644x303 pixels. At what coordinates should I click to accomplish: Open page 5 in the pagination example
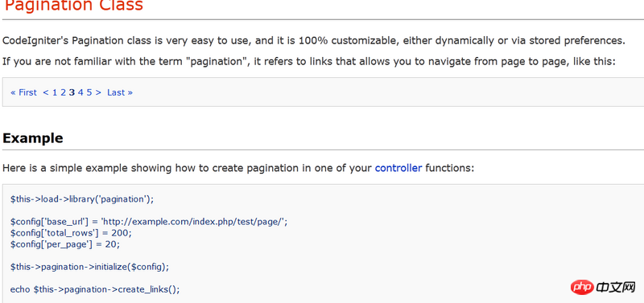pyautogui.click(x=89, y=92)
